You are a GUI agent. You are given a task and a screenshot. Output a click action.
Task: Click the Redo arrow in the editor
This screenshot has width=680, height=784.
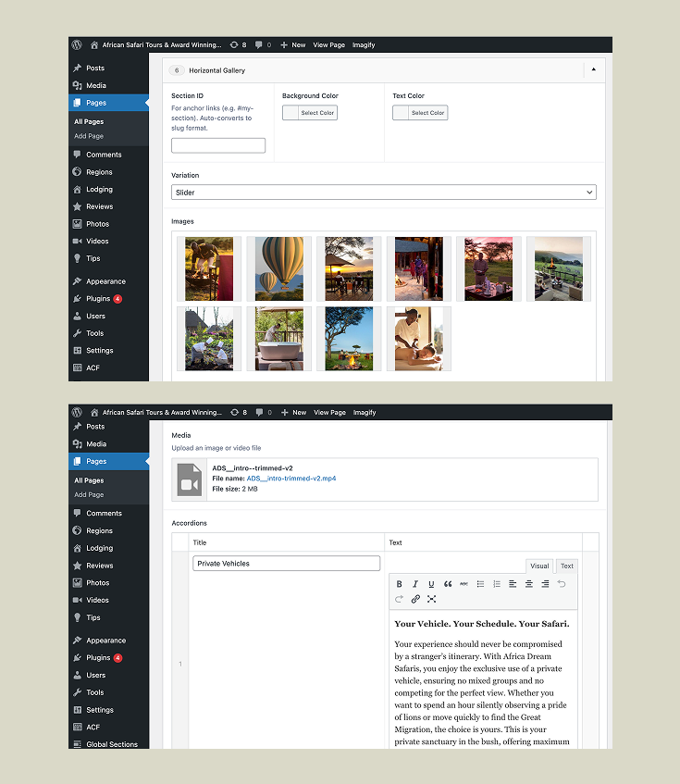[399, 599]
